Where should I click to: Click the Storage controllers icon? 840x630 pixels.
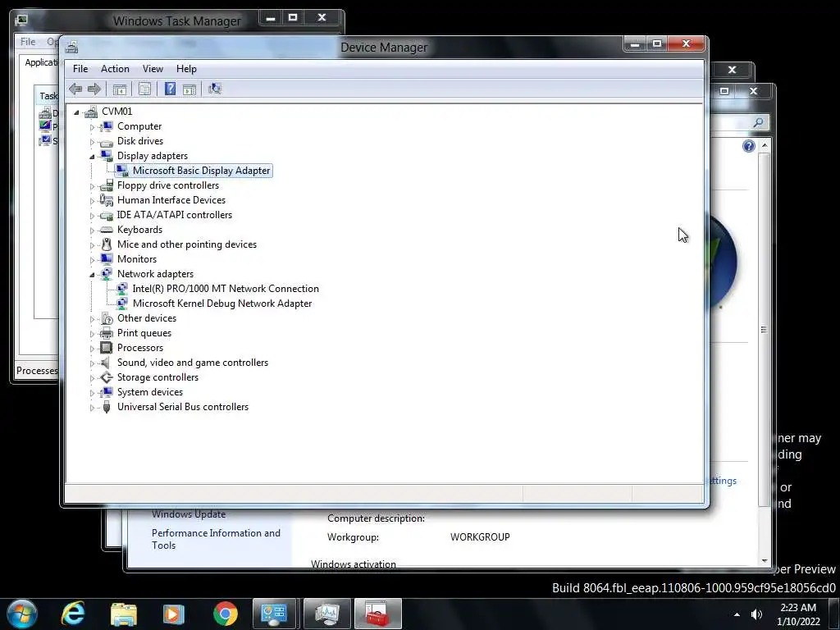click(x=107, y=377)
